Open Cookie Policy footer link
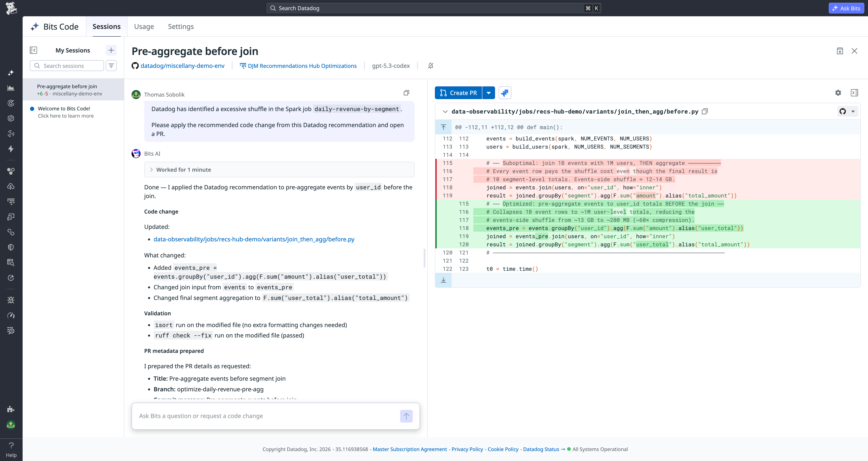Viewport: 868px width, 461px height. coord(503,449)
